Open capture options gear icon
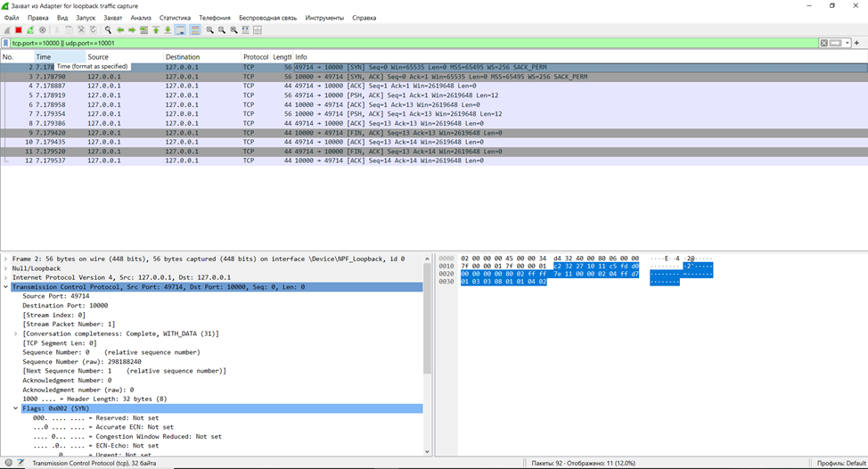 pyautogui.click(x=42, y=29)
